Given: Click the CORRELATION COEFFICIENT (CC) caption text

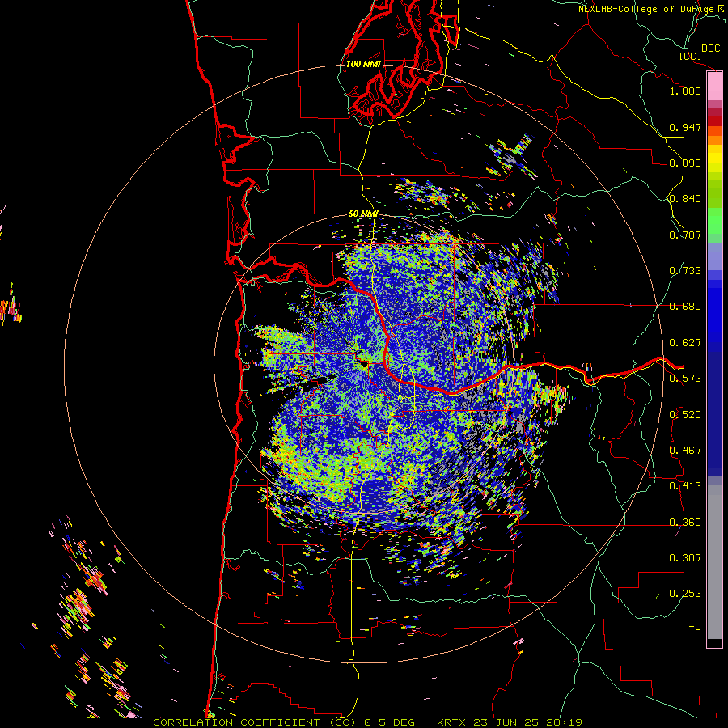Looking at the screenshot, I should pos(255,722).
